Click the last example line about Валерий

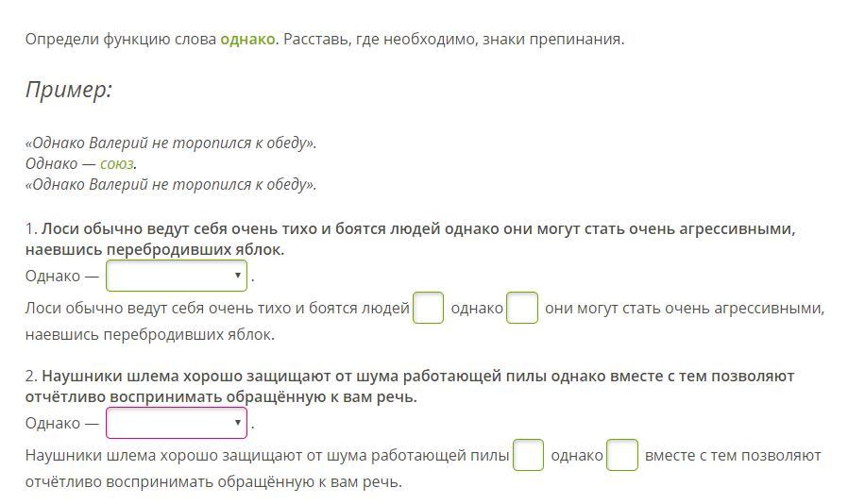point(171,184)
